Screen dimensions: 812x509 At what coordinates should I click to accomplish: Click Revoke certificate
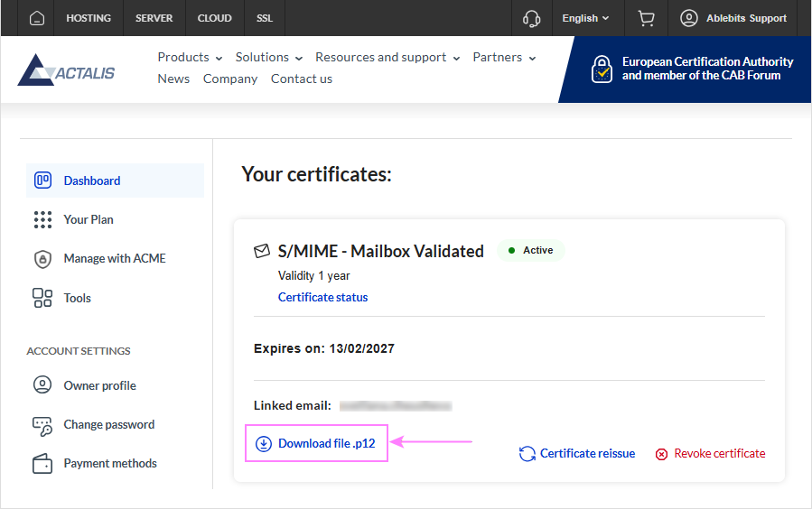point(710,453)
